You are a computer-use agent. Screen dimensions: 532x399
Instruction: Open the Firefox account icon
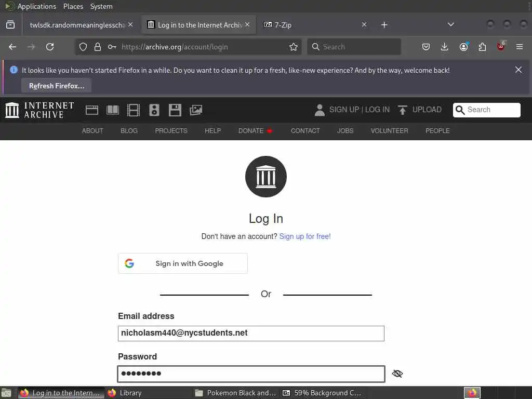[464, 47]
